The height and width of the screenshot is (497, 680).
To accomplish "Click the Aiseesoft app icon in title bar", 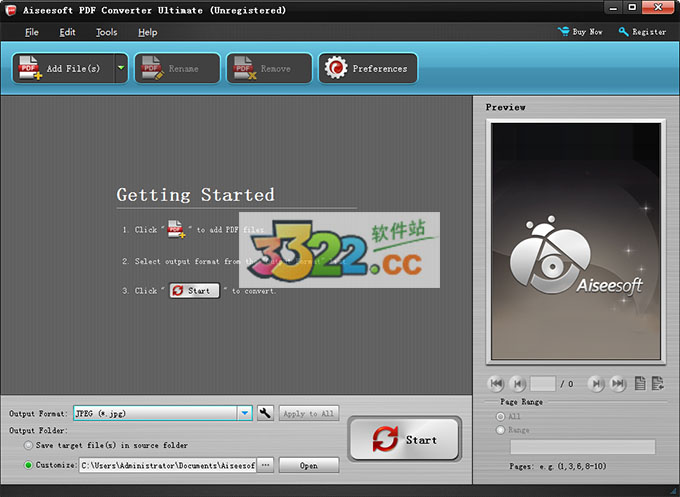I will tap(10, 10).
